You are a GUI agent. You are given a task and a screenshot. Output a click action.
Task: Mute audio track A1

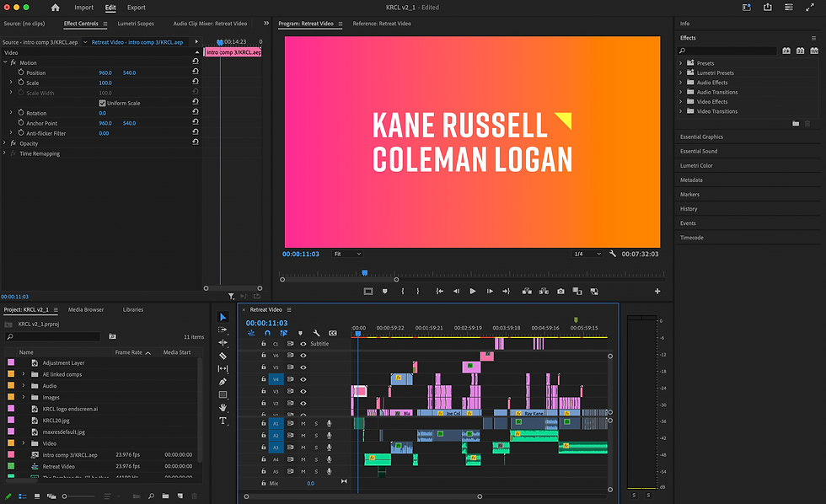click(303, 423)
